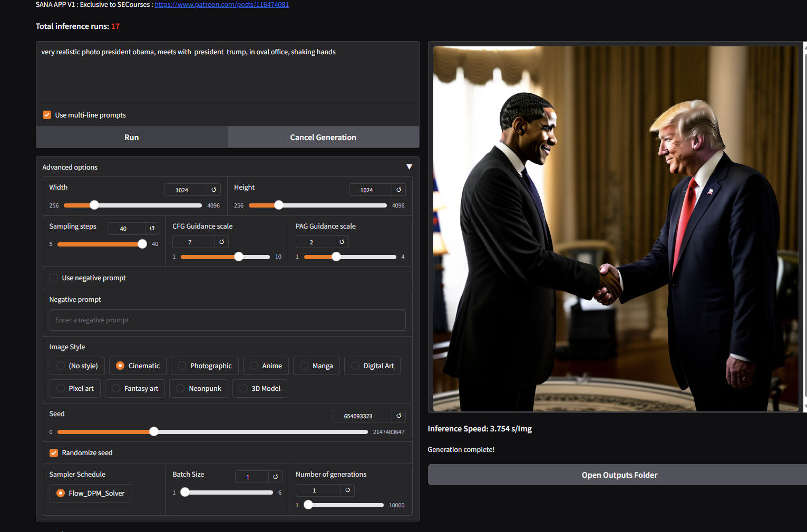Image resolution: width=807 pixels, height=532 pixels.
Task: Open the Patreon post link
Action: click(x=221, y=5)
